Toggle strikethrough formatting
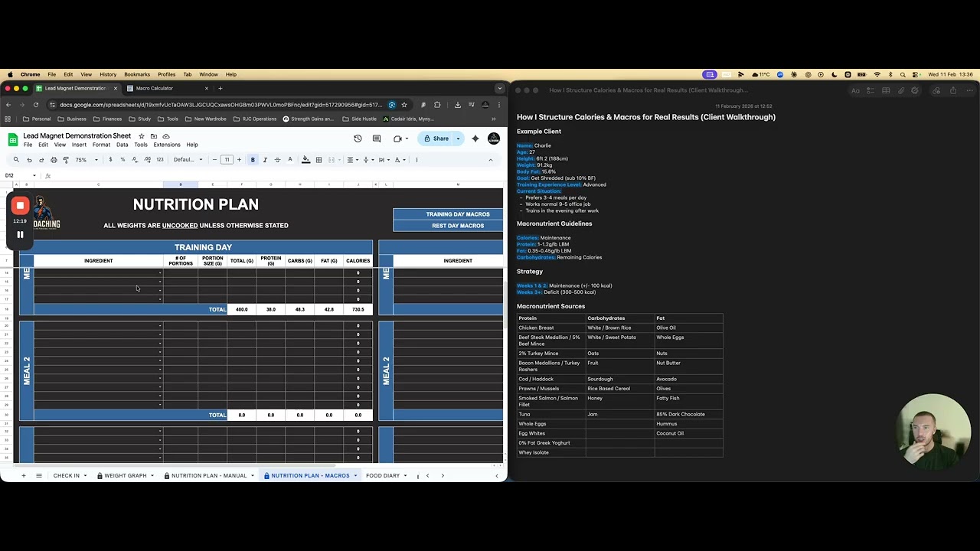The width and height of the screenshot is (980, 551). 277,160
